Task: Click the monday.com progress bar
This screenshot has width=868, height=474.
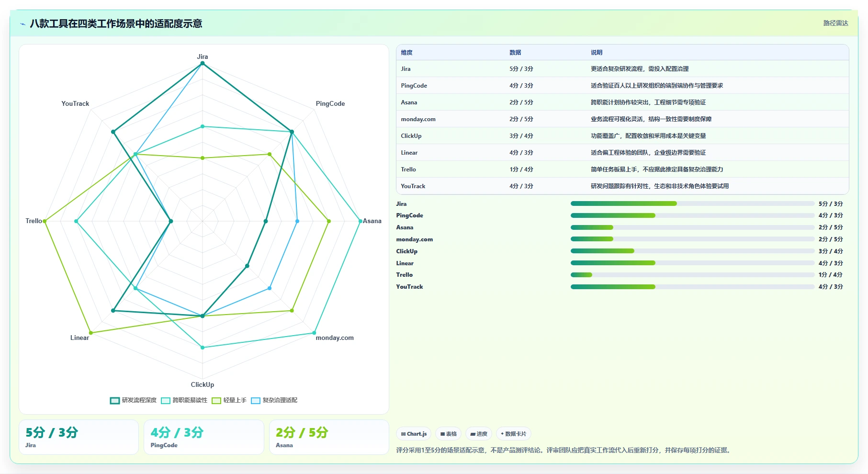Action: pos(692,239)
